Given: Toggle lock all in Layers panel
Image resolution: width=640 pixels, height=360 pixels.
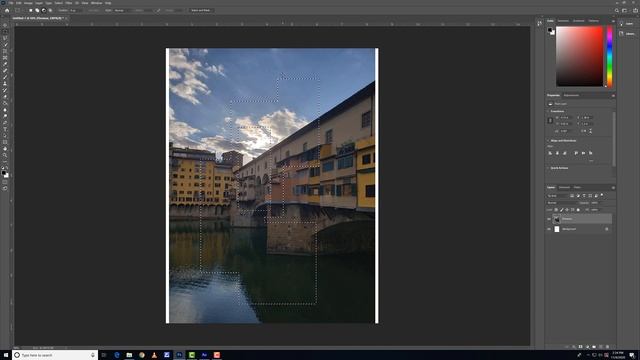Looking at the screenshot, I should [578, 210].
